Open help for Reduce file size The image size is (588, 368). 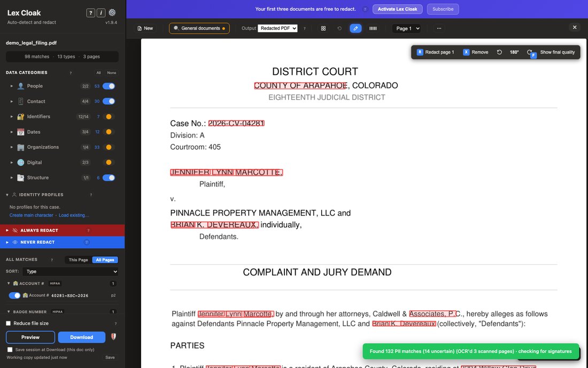click(115, 324)
